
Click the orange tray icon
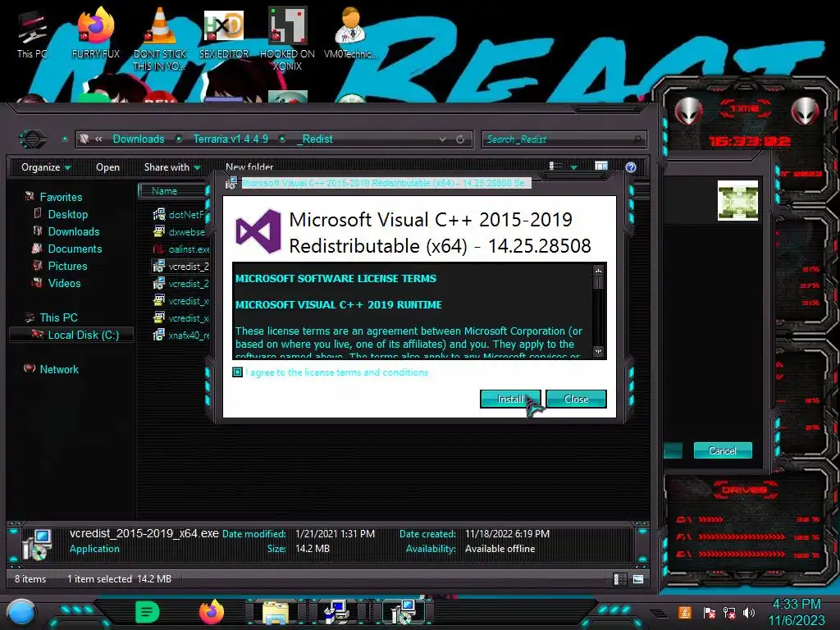[685, 612]
